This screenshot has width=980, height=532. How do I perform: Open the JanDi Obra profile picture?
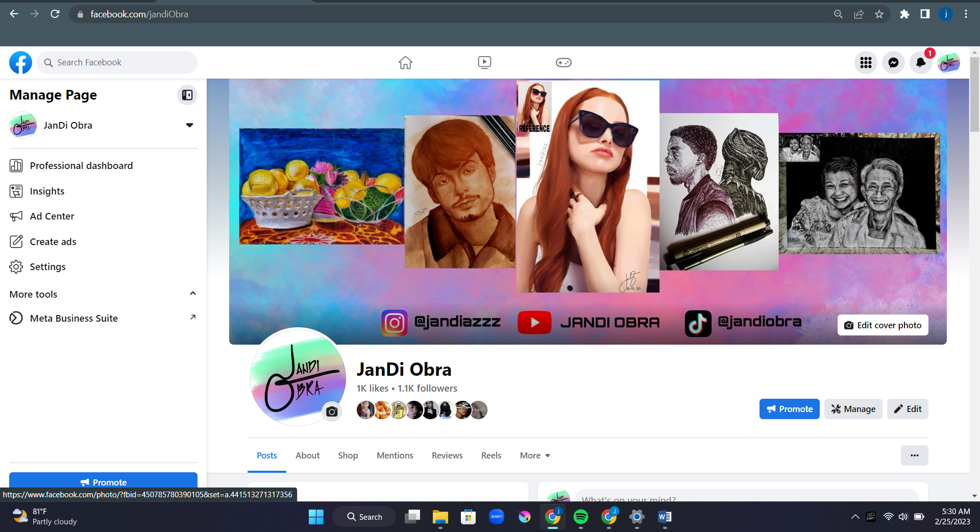tap(298, 377)
